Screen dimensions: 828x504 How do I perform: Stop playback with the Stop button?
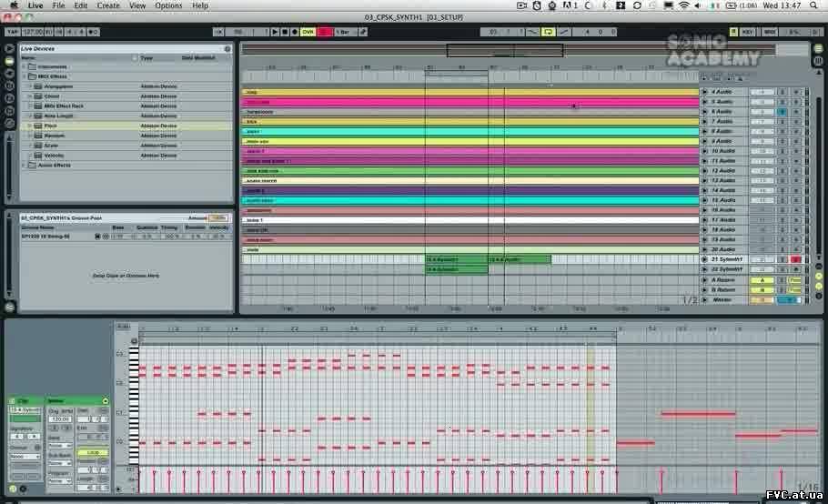coord(285,32)
